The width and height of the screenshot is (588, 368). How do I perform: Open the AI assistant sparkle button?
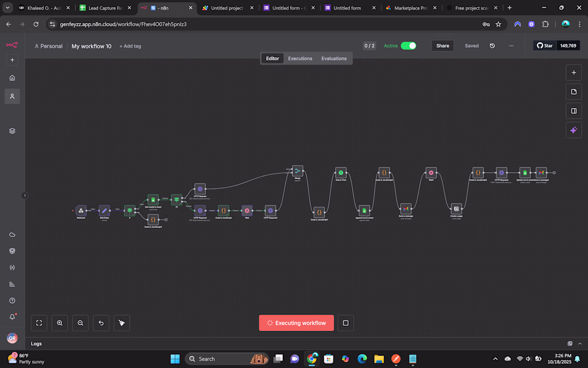[x=574, y=130]
